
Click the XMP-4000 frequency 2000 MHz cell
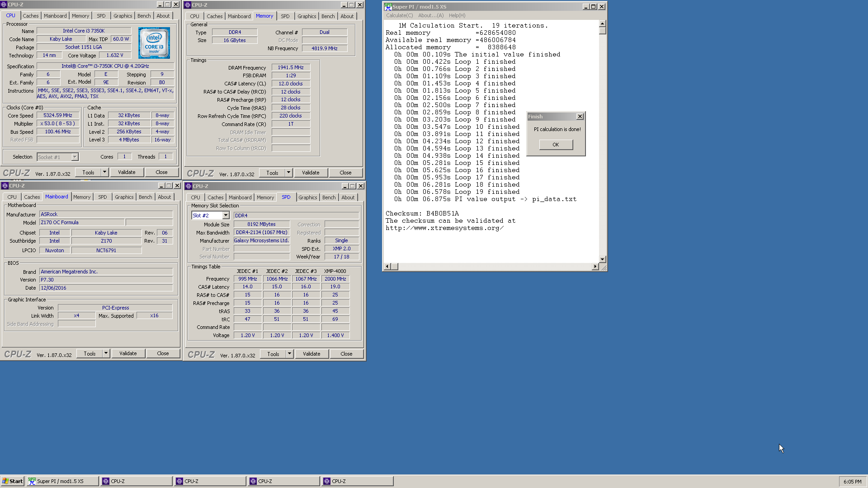pos(335,279)
